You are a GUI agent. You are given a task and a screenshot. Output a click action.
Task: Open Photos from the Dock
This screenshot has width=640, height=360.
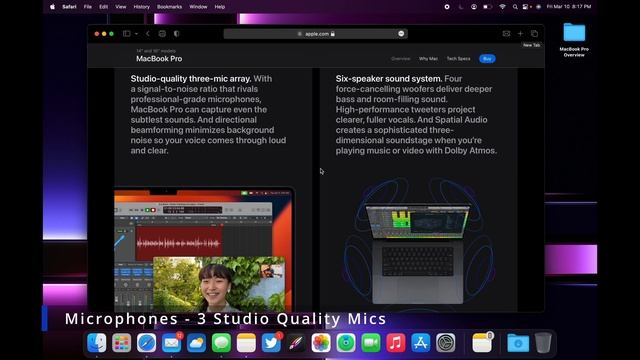coord(321,343)
